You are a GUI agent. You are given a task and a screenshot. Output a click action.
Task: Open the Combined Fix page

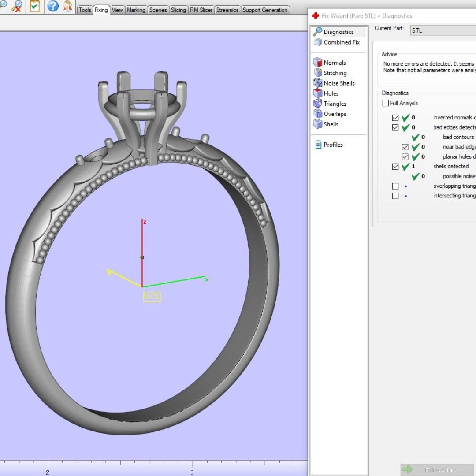tap(342, 42)
